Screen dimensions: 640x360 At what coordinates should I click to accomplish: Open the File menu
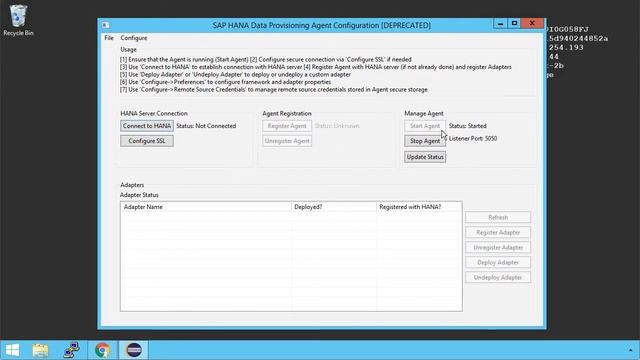click(x=109, y=38)
